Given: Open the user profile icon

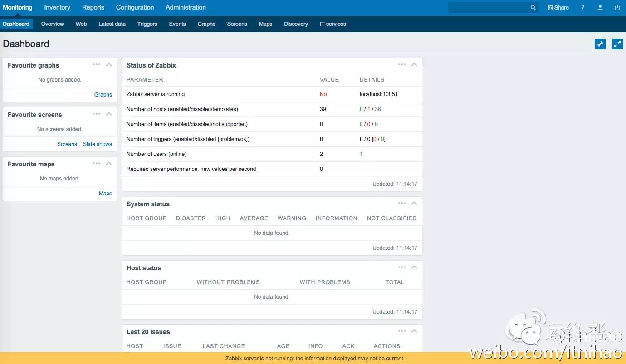Looking at the screenshot, I should 600,8.
